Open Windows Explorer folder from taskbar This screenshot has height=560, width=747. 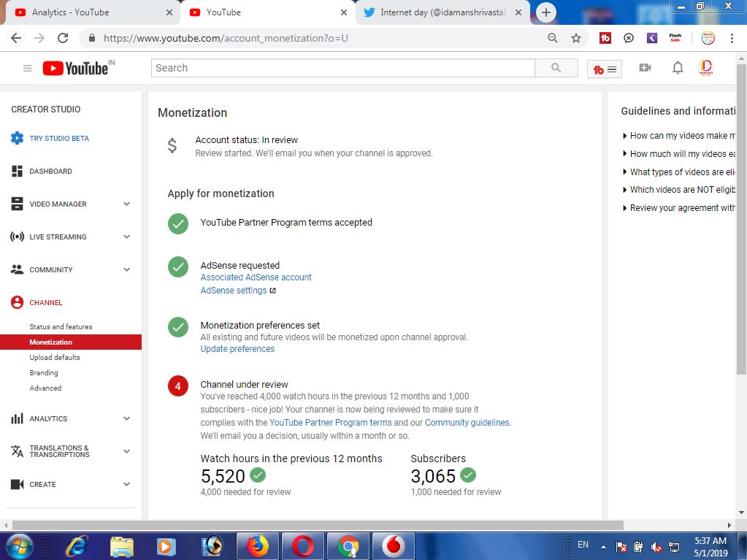click(x=122, y=546)
